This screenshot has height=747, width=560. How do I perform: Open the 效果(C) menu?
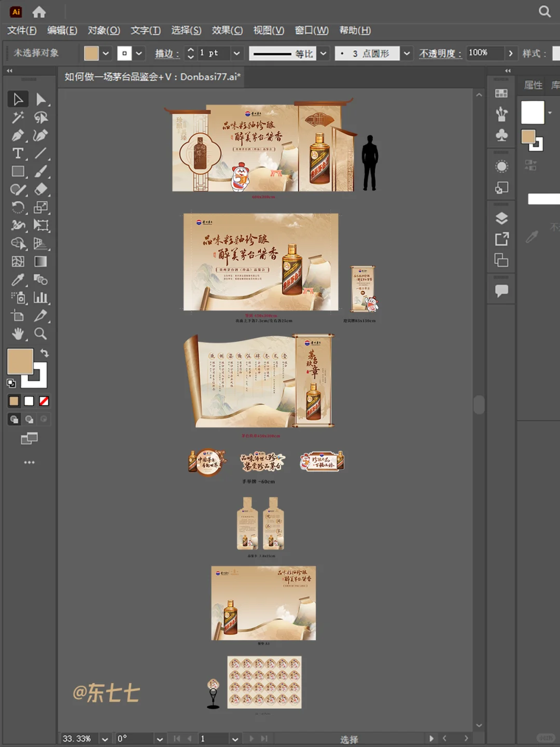[x=227, y=31]
